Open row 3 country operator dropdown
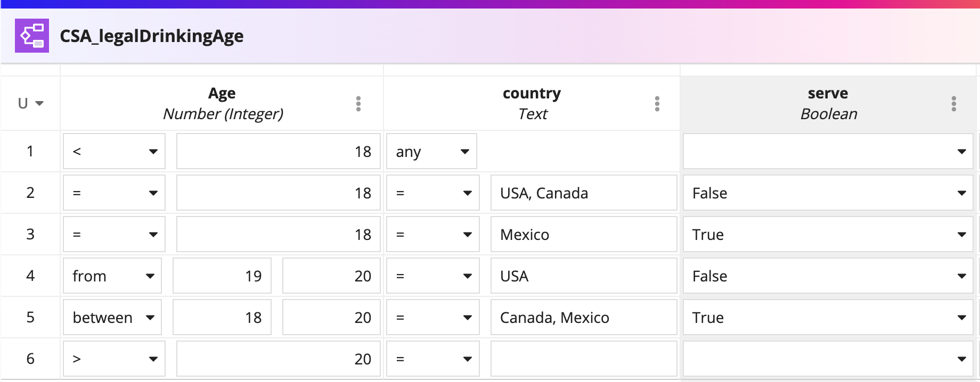 [433, 235]
